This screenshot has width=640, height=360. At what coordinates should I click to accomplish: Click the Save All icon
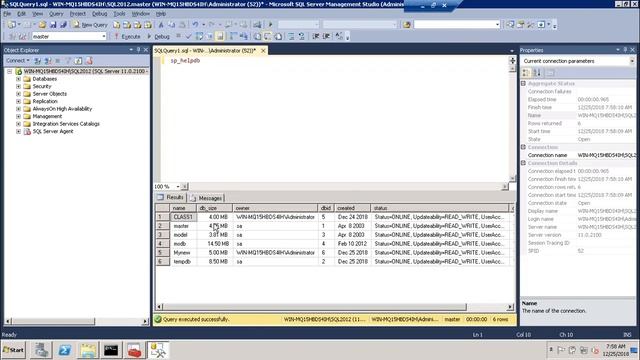point(63,25)
